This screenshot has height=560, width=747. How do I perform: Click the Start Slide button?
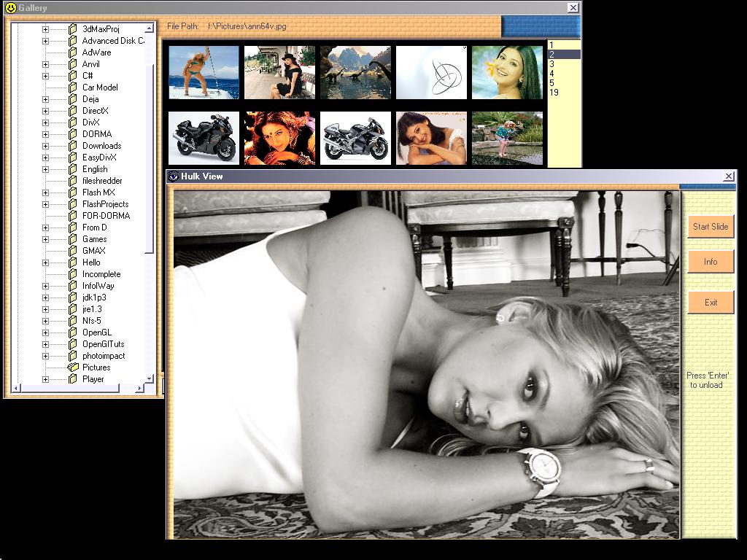tap(710, 227)
